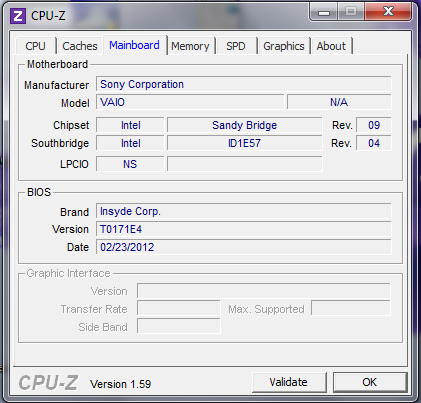Click the VAIO model value

[190, 102]
